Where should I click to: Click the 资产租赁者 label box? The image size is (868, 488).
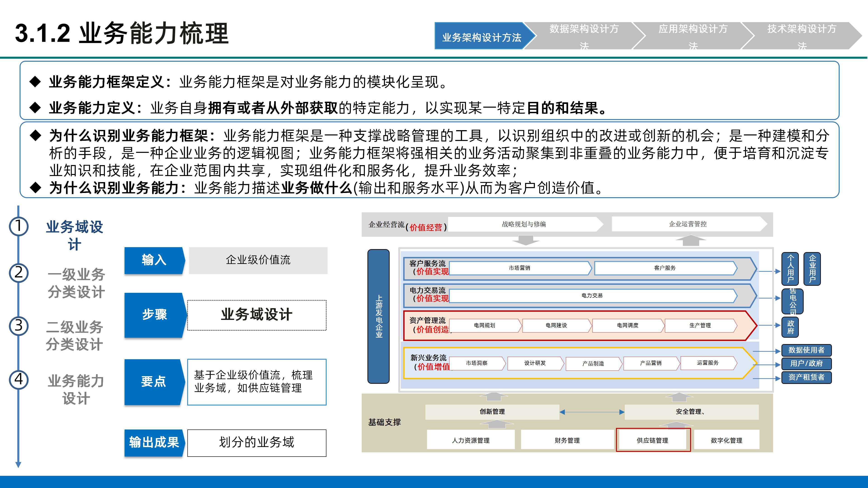806,377
